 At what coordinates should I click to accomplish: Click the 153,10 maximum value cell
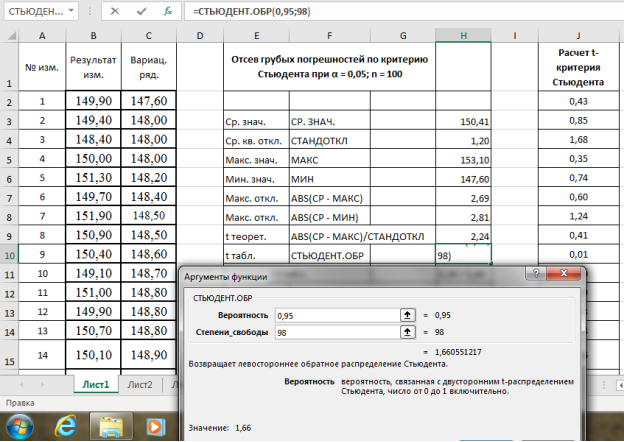pos(463,159)
